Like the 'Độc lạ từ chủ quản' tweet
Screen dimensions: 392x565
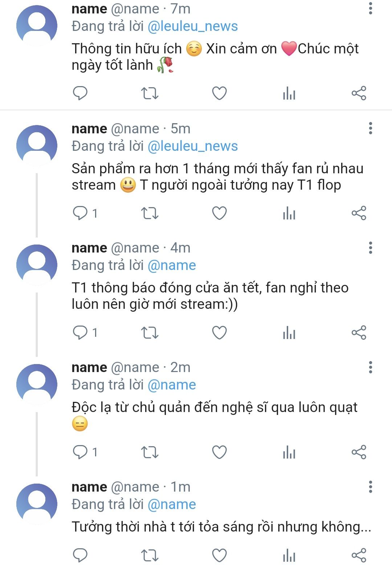coord(219,452)
